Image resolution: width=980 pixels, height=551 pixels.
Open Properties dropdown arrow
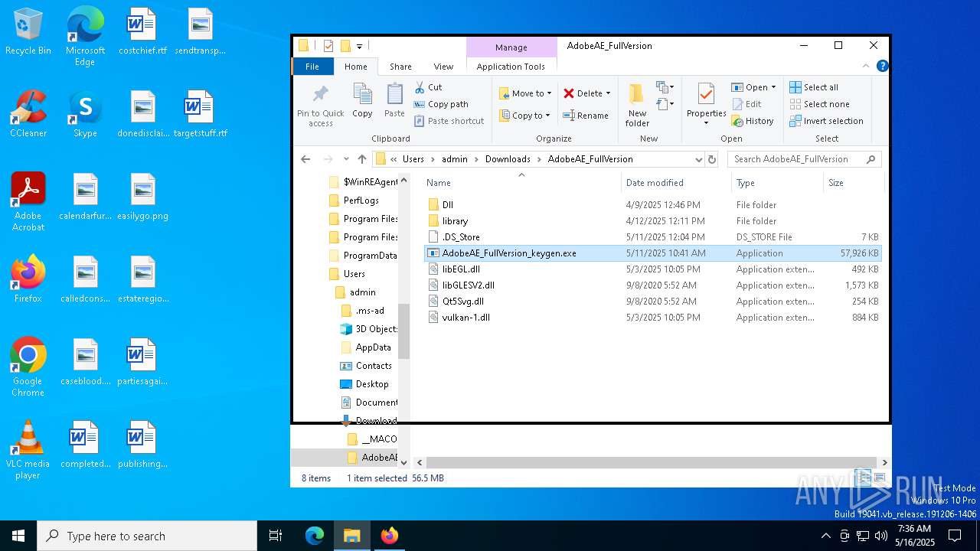click(x=706, y=123)
